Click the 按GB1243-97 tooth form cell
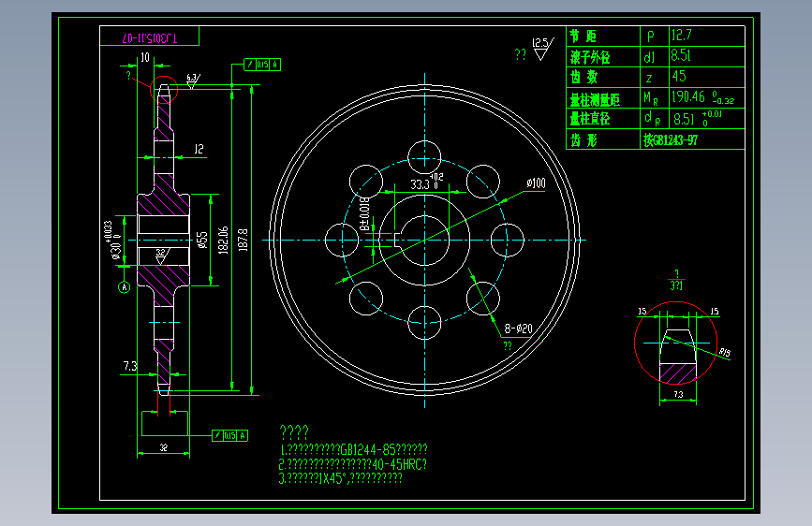The image size is (812, 526). point(693,139)
